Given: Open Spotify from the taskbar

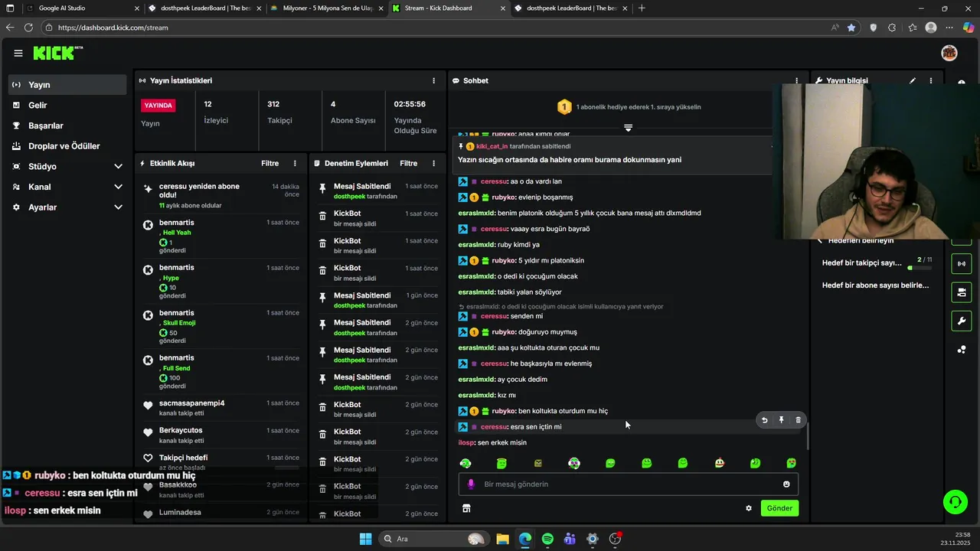Looking at the screenshot, I should (x=547, y=539).
